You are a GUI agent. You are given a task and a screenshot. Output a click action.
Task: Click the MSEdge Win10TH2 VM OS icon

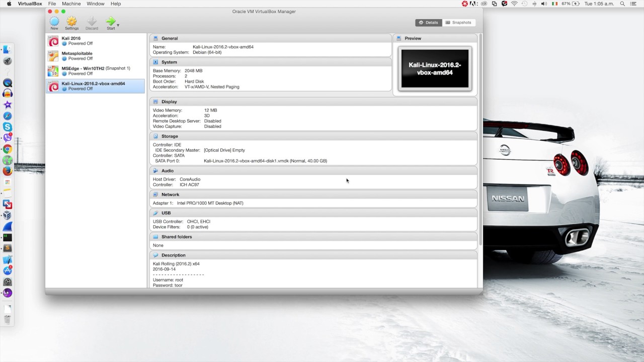pyautogui.click(x=53, y=71)
